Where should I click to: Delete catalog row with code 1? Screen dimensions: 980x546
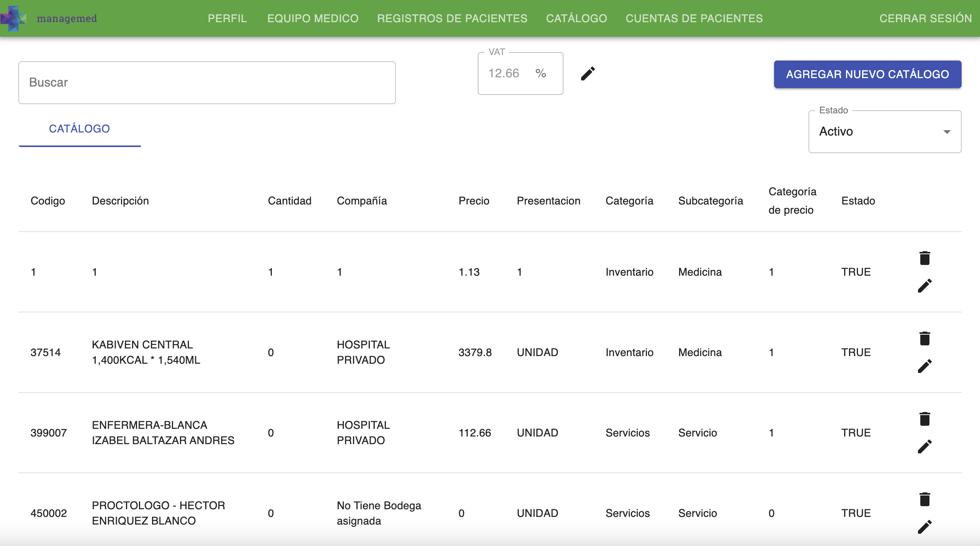[x=924, y=258]
